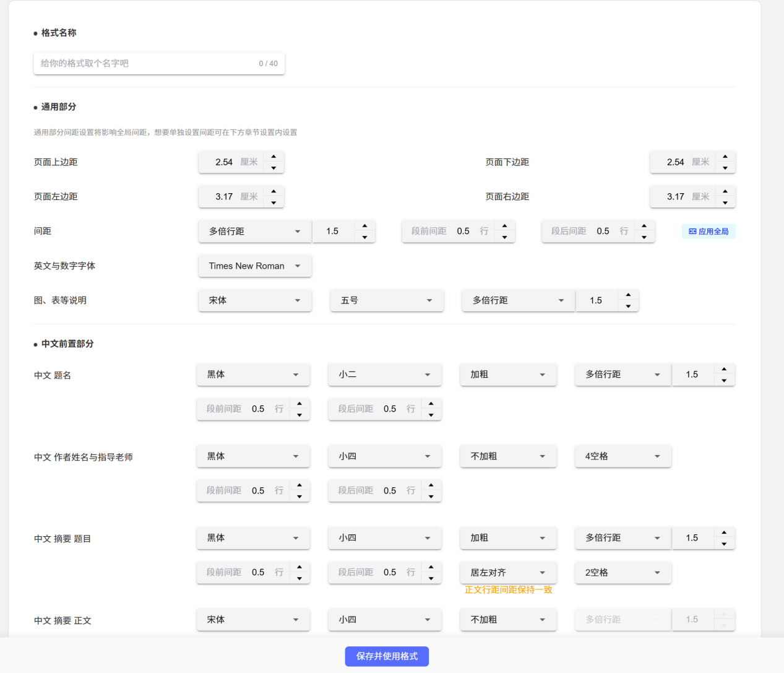Image resolution: width=784 pixels, height=673 pixels.
Task: Open abstract heading 2空格 dropdown
Action: click(623, 573)
